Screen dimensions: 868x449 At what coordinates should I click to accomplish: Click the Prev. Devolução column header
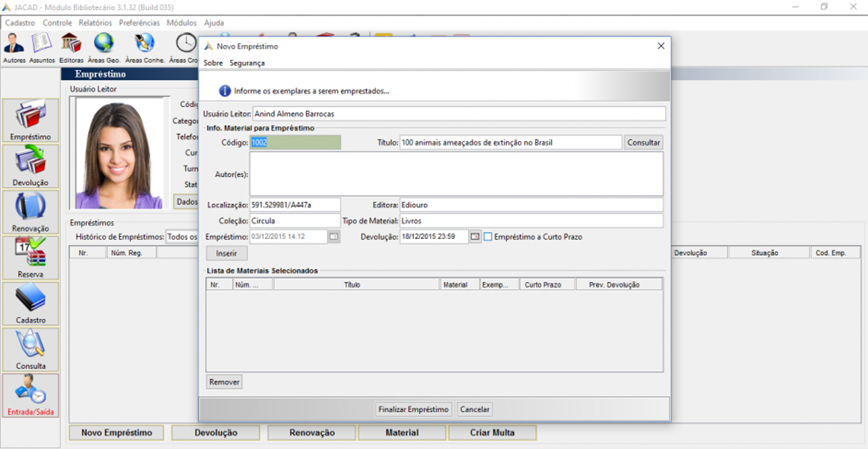[x=619, y=285]
